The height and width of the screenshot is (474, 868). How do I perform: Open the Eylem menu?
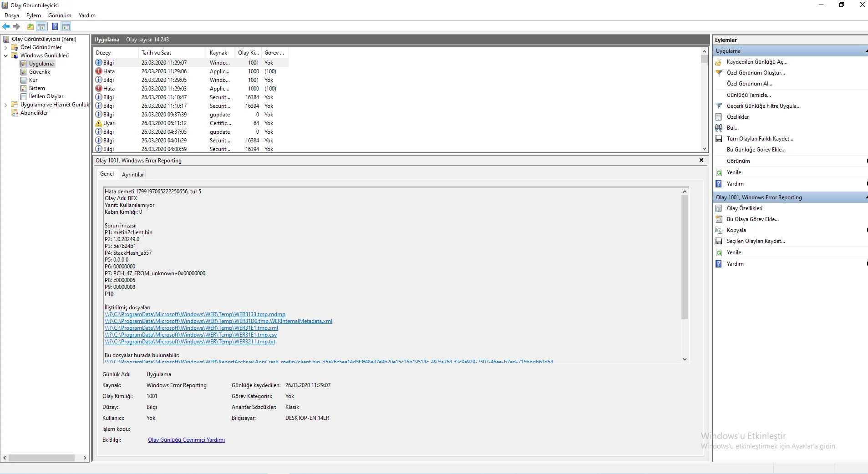pos(34,15)
